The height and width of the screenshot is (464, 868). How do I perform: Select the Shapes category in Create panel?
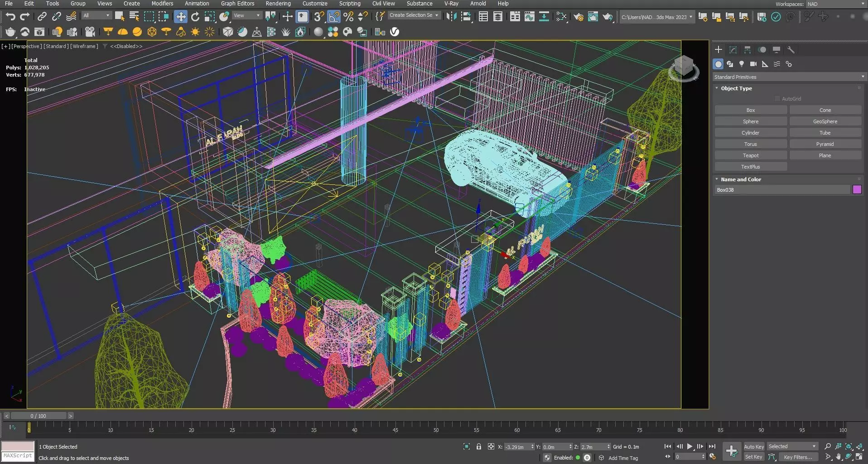point(730,64)
